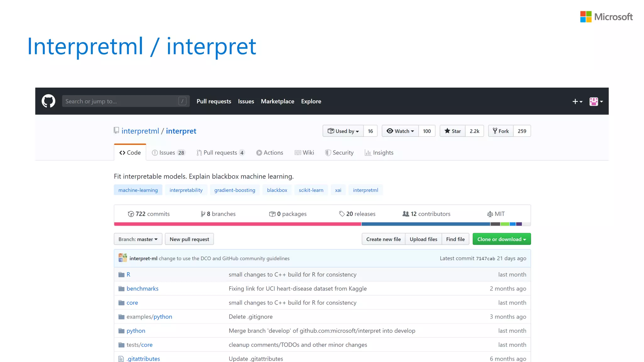Click the green segment of the language bar

(x=505, y=224)
